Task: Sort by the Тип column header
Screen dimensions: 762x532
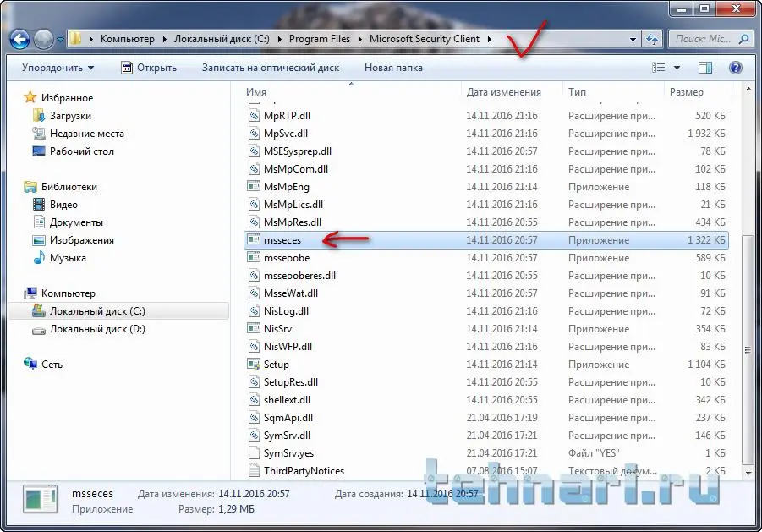Action: [x=578, y=92]
